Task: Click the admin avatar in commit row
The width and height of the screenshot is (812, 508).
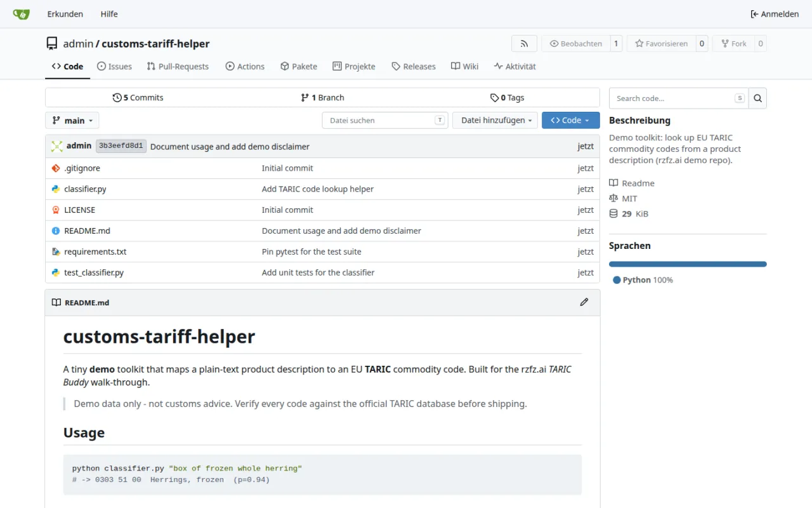Action: click(57, 146)
